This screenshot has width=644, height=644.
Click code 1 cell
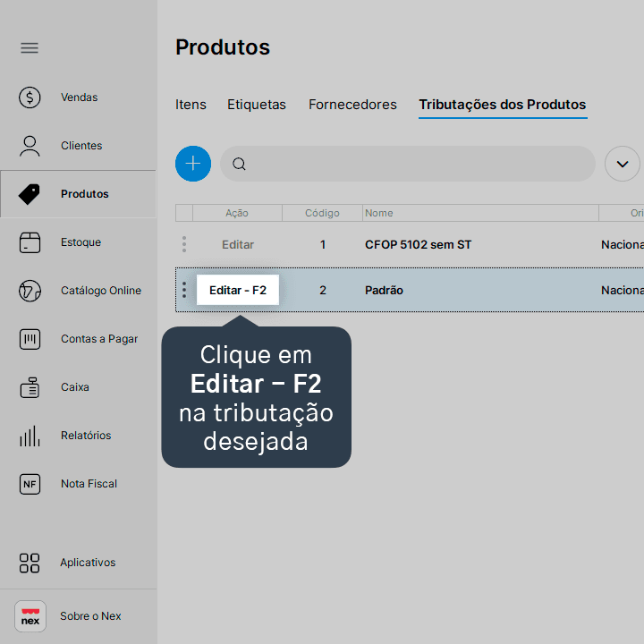point(323,245)
